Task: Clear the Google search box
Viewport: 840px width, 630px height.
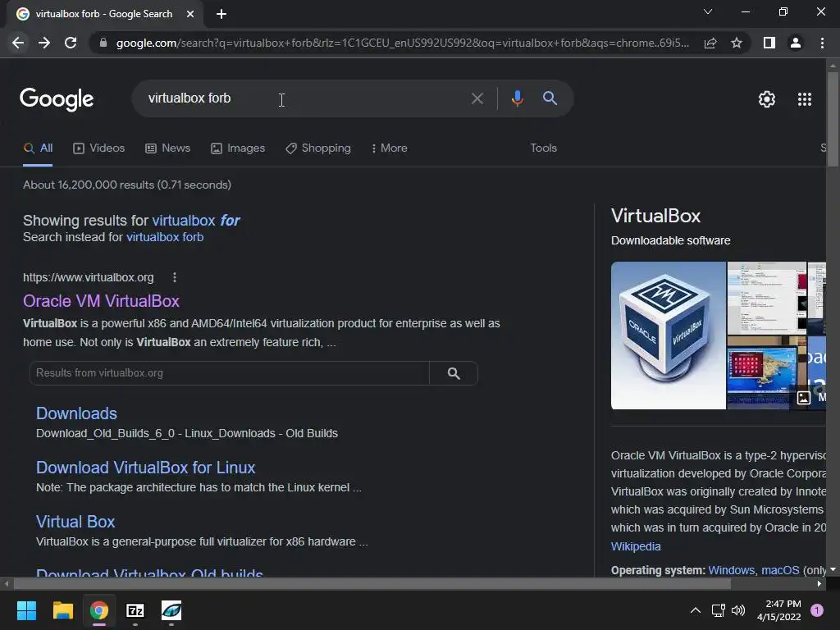Action: (477, 98)
